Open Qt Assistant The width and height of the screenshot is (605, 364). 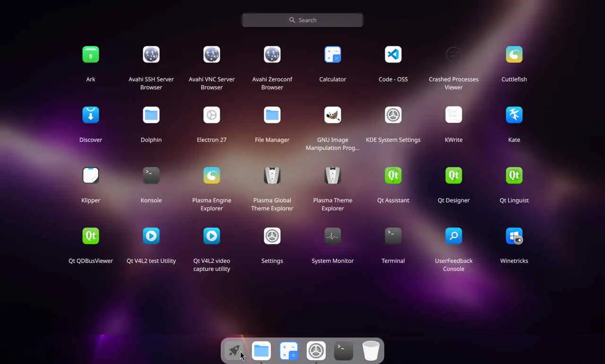393,175
